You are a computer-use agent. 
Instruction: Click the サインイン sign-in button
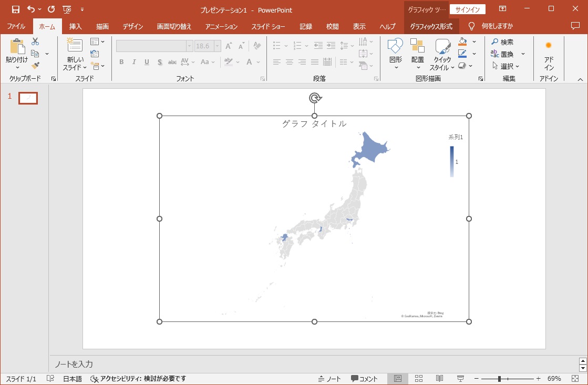coord(467,9)
